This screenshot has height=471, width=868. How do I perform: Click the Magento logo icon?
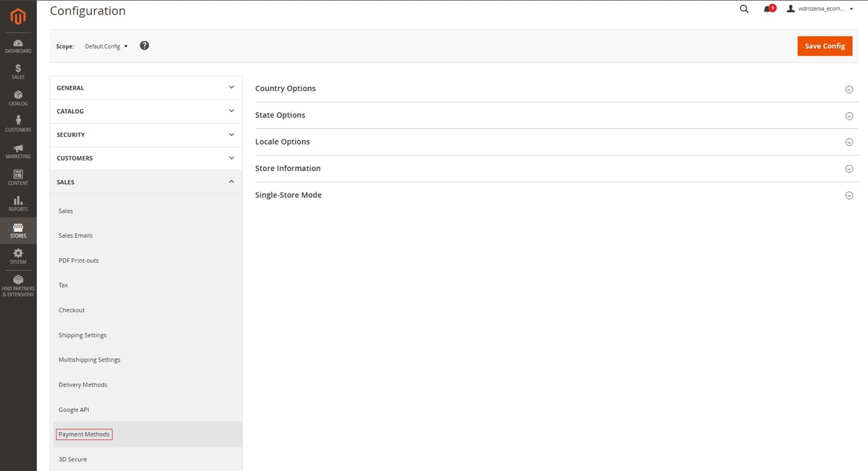point(18,17)
